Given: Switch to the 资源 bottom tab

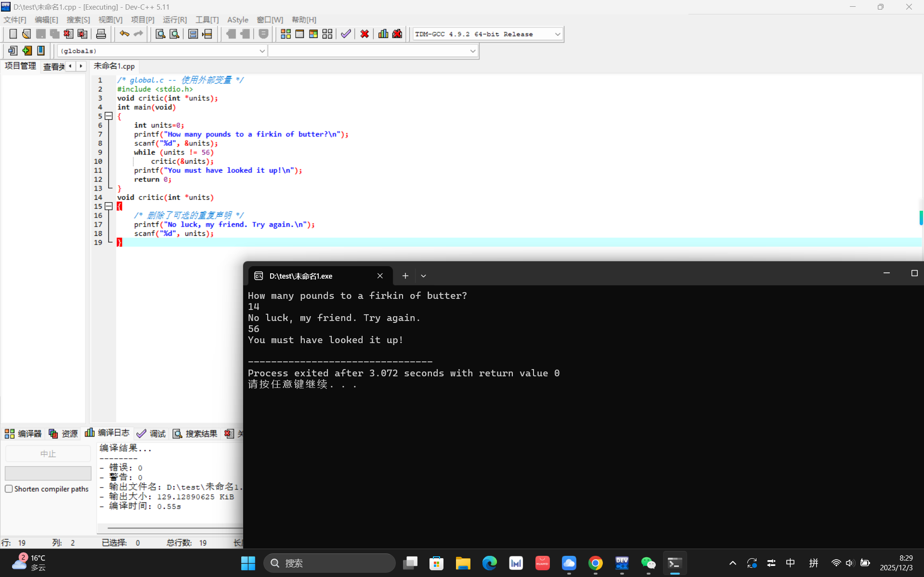Looking at the screenshot, I should (63, 434).
